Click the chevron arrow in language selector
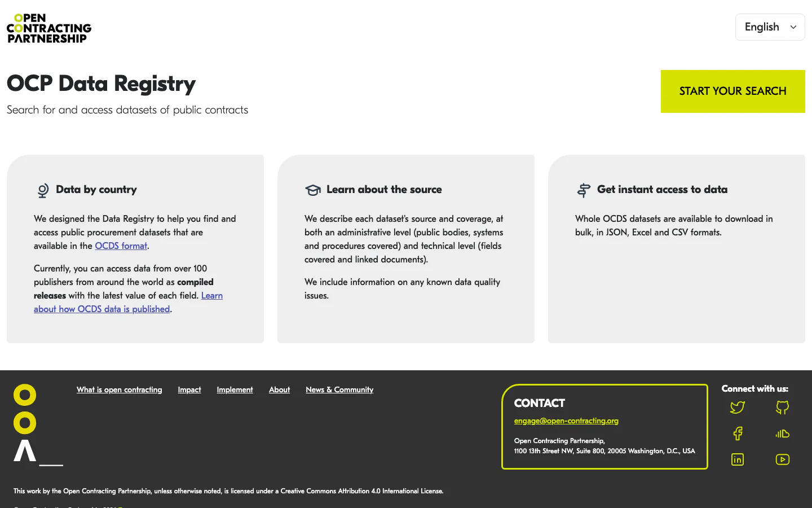This screenshot has width=812, height=508. pos(793,27)
